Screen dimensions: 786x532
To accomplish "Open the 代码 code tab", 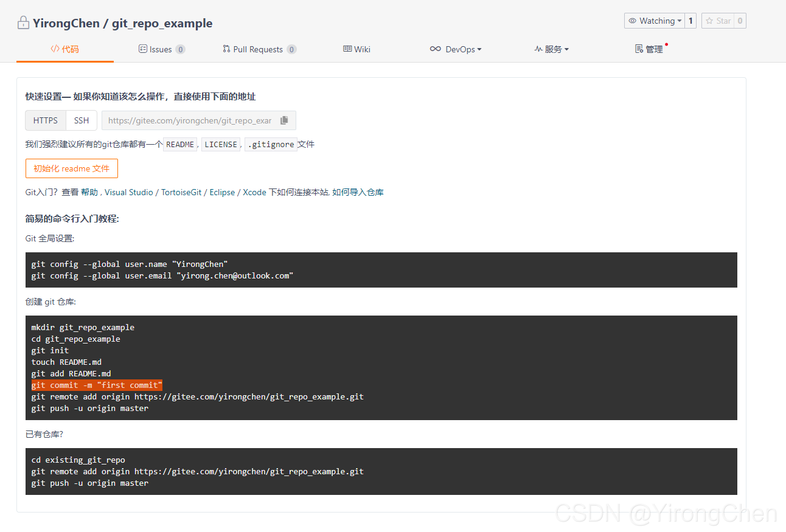I will pyautogui.click(x=65, y=49).
